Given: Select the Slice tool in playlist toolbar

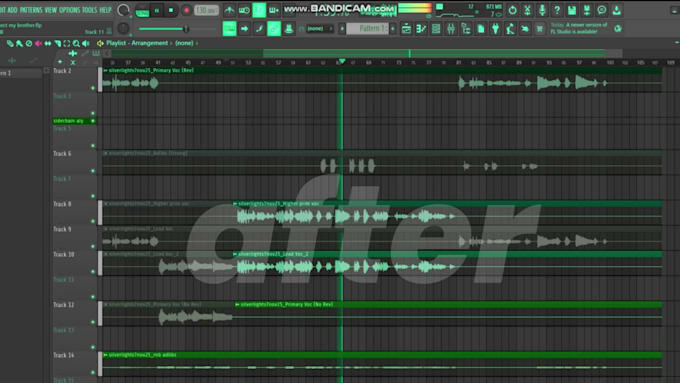Looking at the screenshot, I should coord(57,43).
